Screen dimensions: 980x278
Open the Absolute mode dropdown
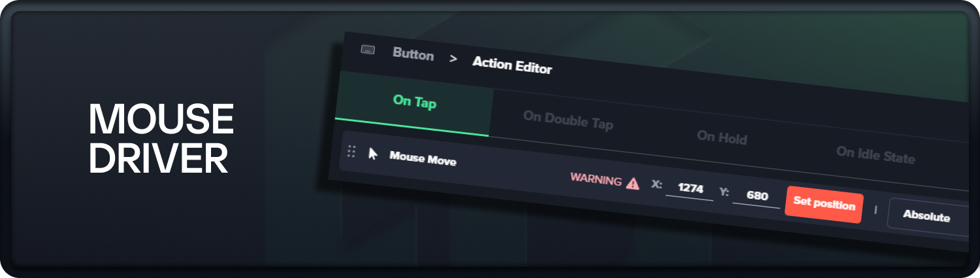pyautogui.click(x=928, y=217)
